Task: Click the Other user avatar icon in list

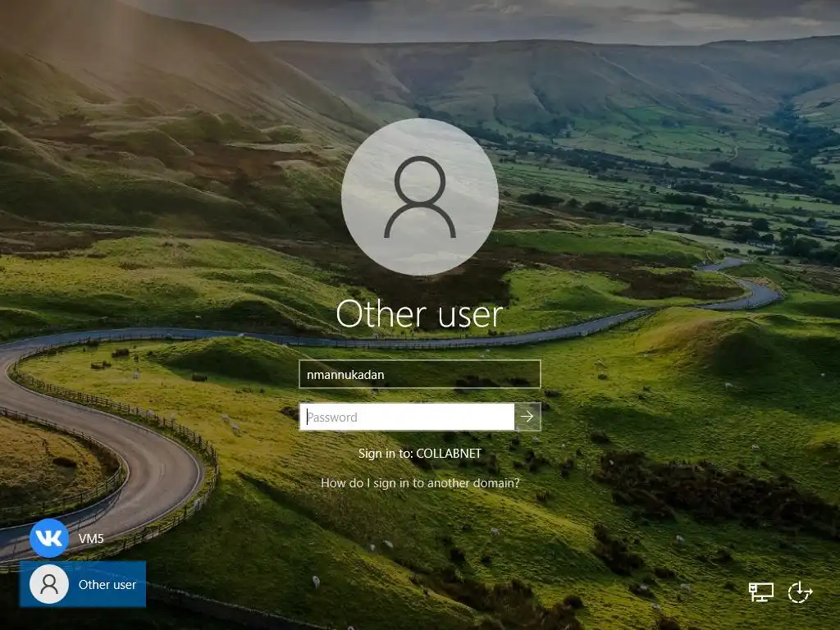Action: 49,584
